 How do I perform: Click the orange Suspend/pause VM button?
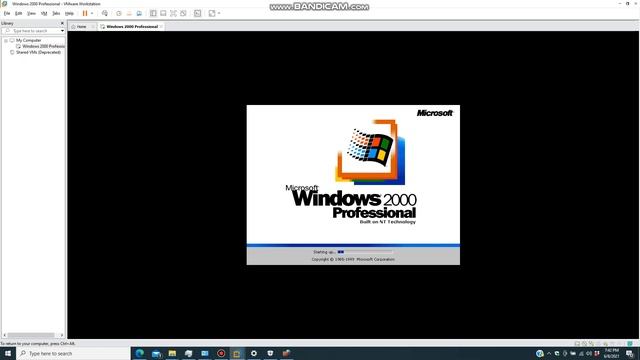[85, 13]
